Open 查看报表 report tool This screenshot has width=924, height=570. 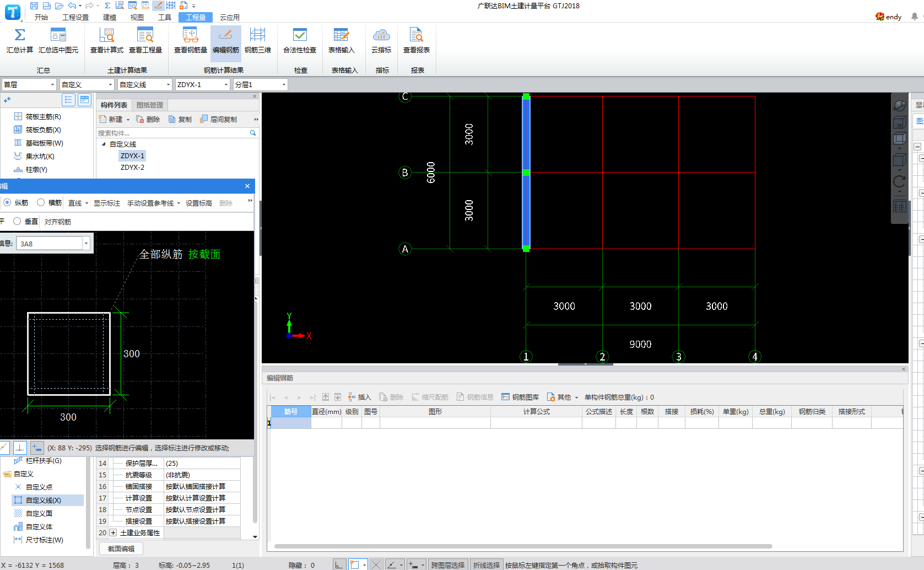click(417, 40)
